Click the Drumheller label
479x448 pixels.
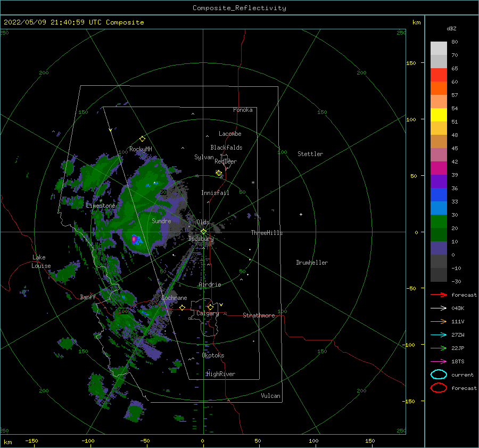pos(312,263)
